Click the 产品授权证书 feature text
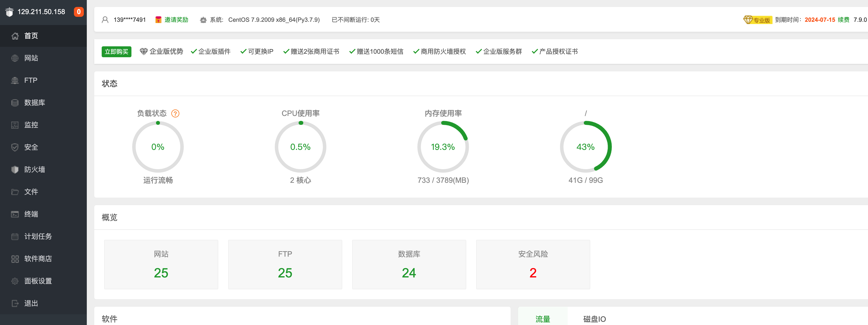This screenshot has height=325, width=868. [558, 52]
